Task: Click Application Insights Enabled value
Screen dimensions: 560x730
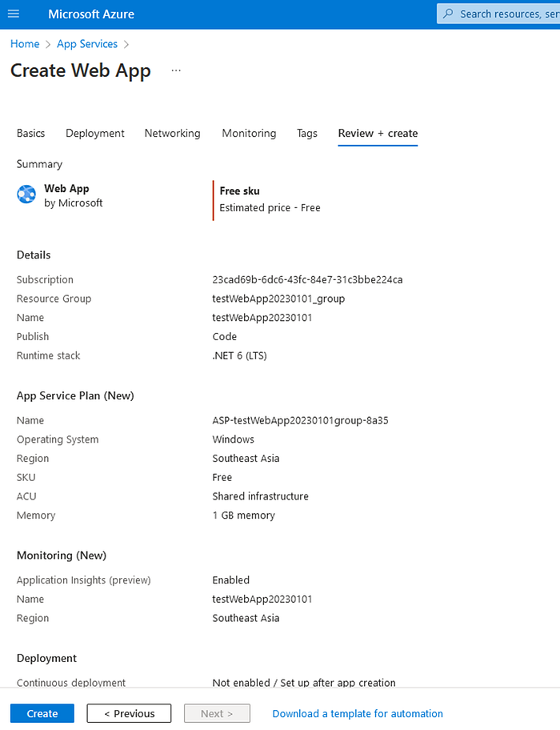Action: (x=231, y=580)
